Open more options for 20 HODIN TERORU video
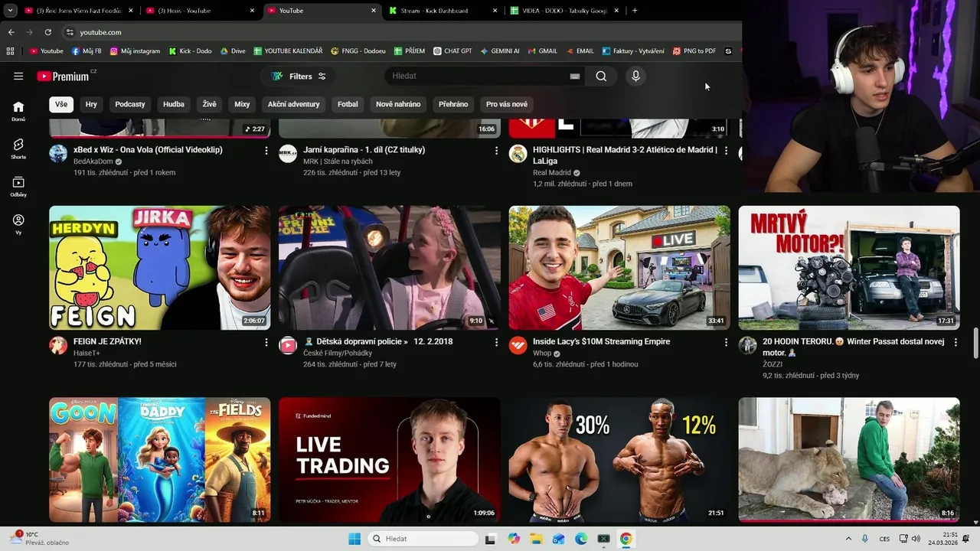The height and width of the screenshot is (551, 980). click(955, 342)
